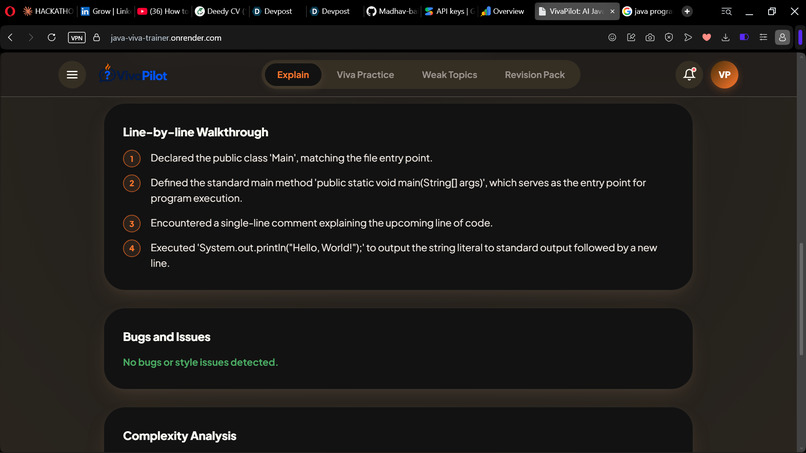The height and width of the screenshot is (453, 806).
Task: Go to Revision Pack tab
Action: 535,75
